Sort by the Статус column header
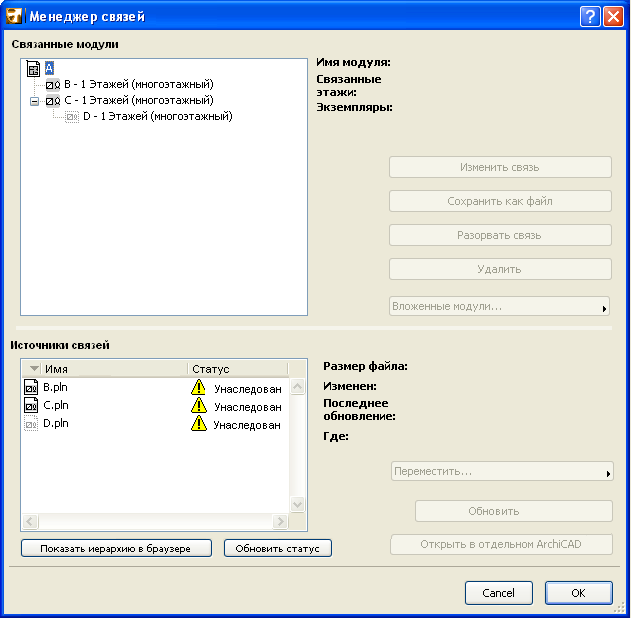The width and height of the screenshot is (631, 618). (x=238, y=369)
